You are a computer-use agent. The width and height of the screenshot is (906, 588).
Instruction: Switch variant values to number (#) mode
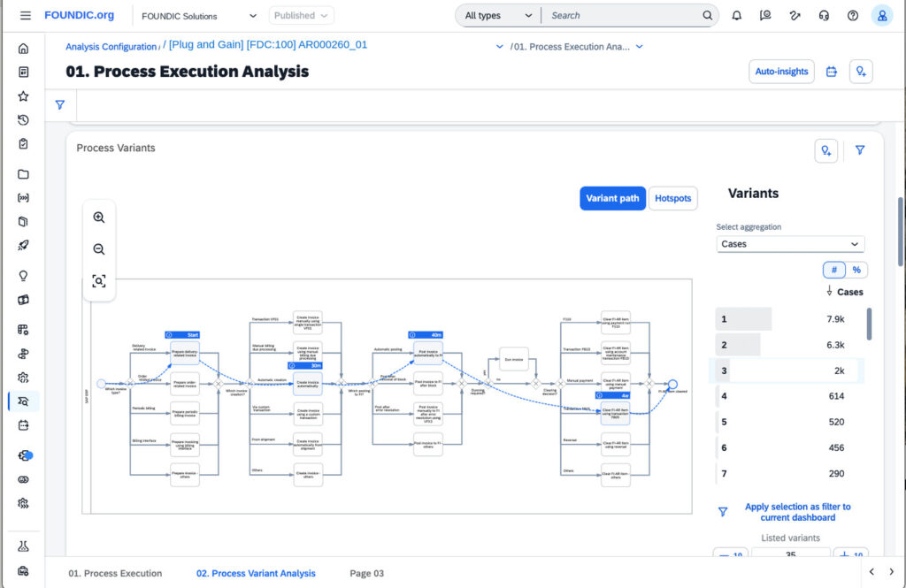coord(833,270)
